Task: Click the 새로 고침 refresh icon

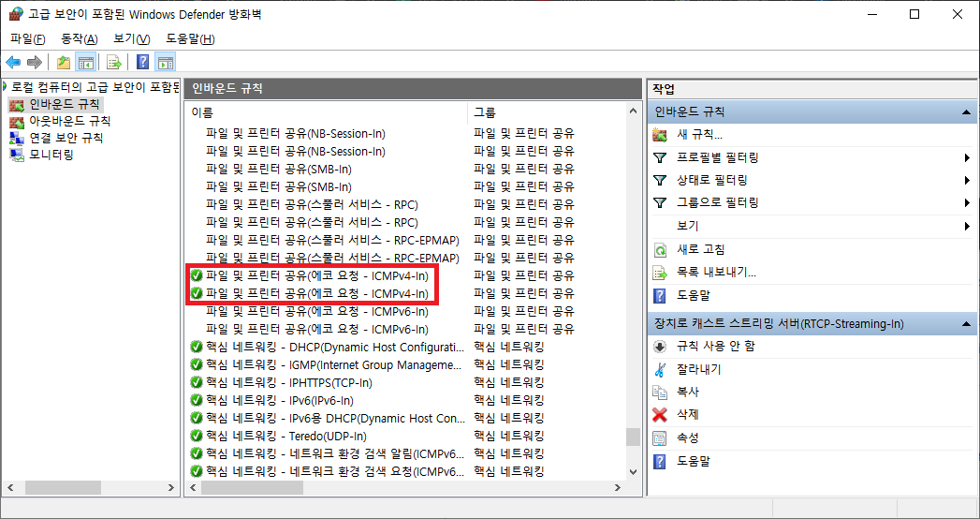Action: point(659,250)
